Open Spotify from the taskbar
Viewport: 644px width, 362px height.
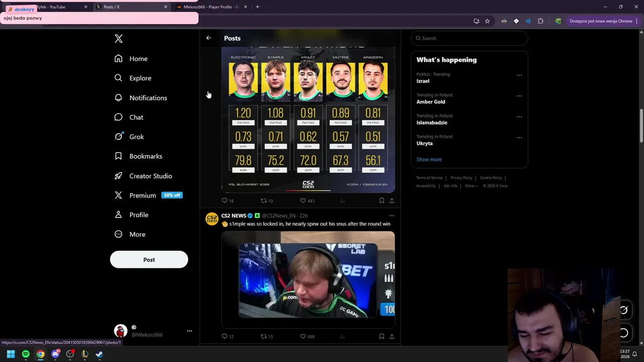pyautogui.click(x=26, y=354)
